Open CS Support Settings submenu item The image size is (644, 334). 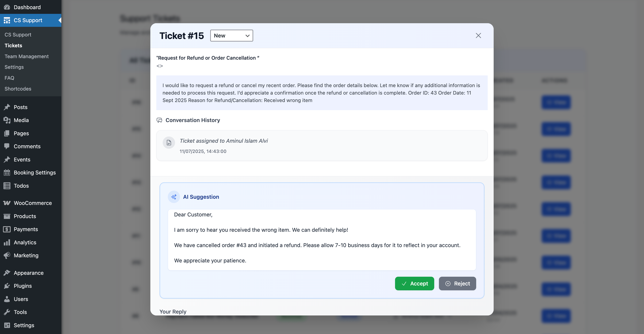click(14, 67)
